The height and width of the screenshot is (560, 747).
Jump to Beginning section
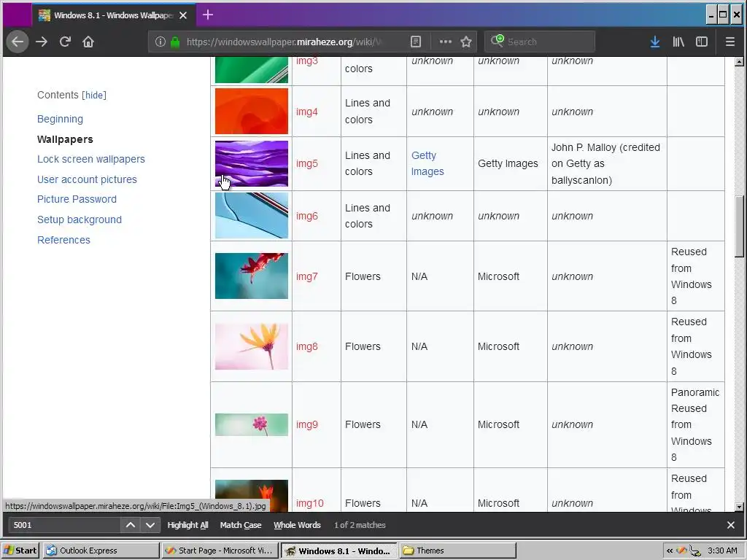click(x=60, y=119)
